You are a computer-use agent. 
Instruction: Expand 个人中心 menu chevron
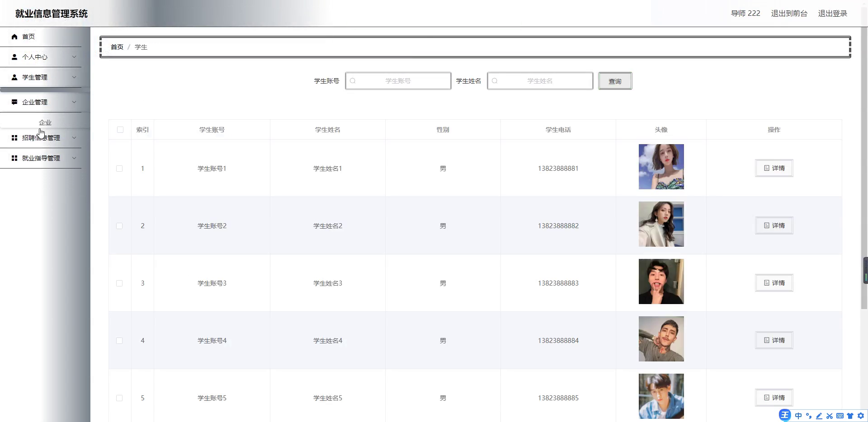pyautogui.click(x=74, y=57)
